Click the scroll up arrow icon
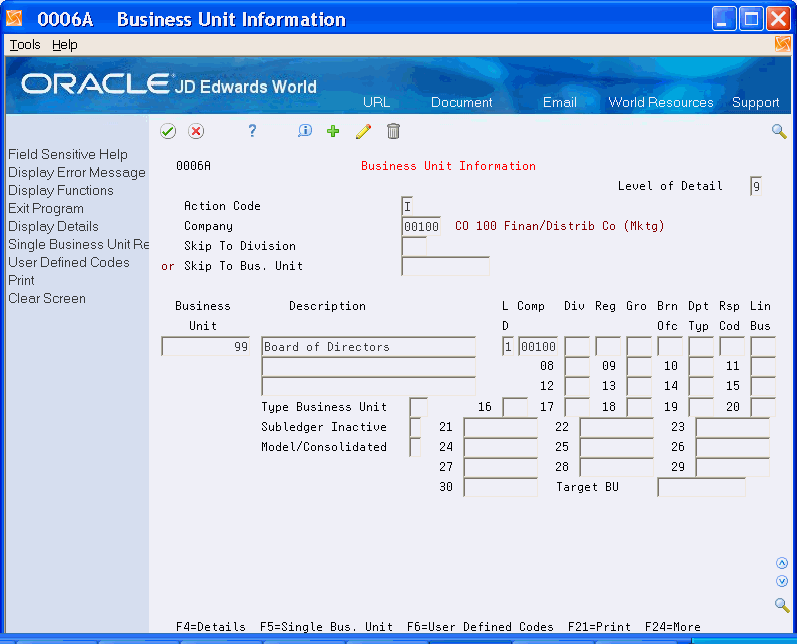This screenshot has width=797, height=644. (x=782, y=563)
